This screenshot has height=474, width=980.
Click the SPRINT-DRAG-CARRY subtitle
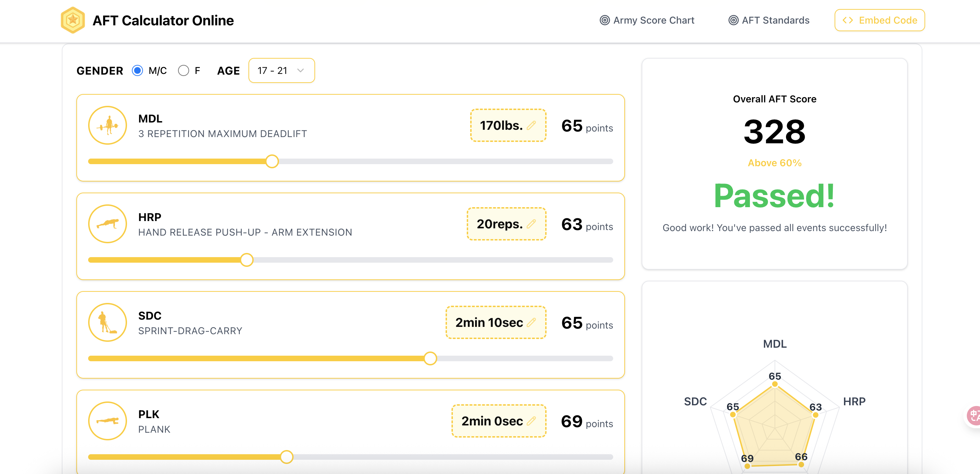point(190,331)
